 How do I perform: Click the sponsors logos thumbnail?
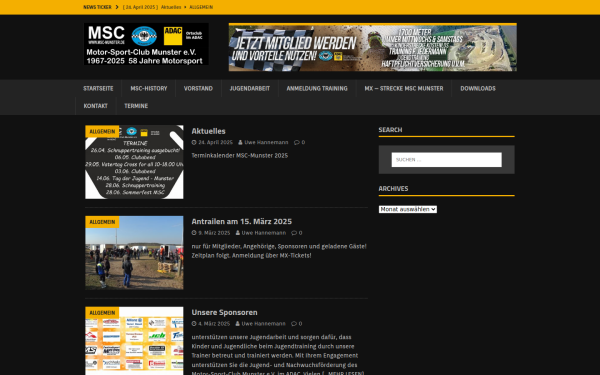point(134,341)
